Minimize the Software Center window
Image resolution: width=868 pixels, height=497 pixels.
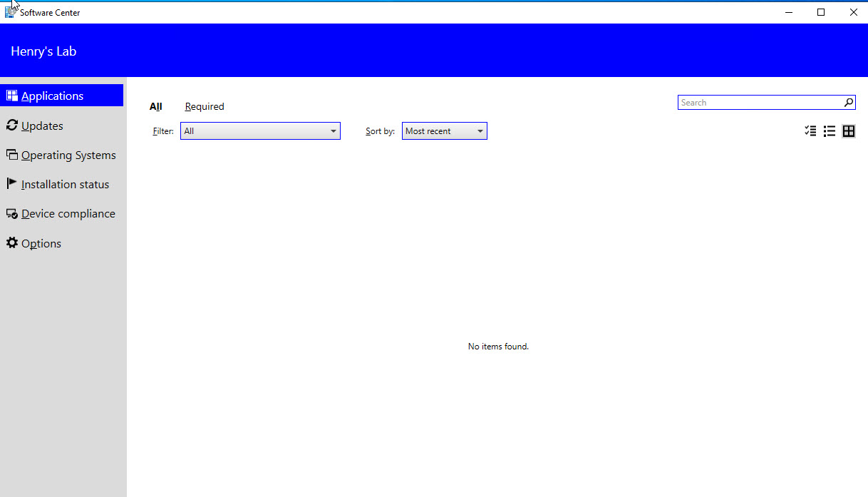pyautogui.click(x=789, y=12)
